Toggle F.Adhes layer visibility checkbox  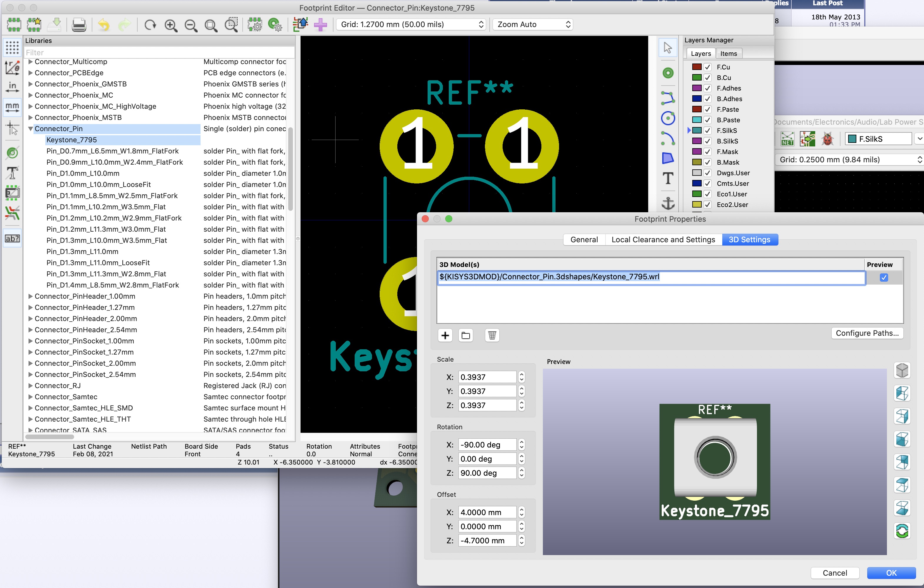point(708,88)
